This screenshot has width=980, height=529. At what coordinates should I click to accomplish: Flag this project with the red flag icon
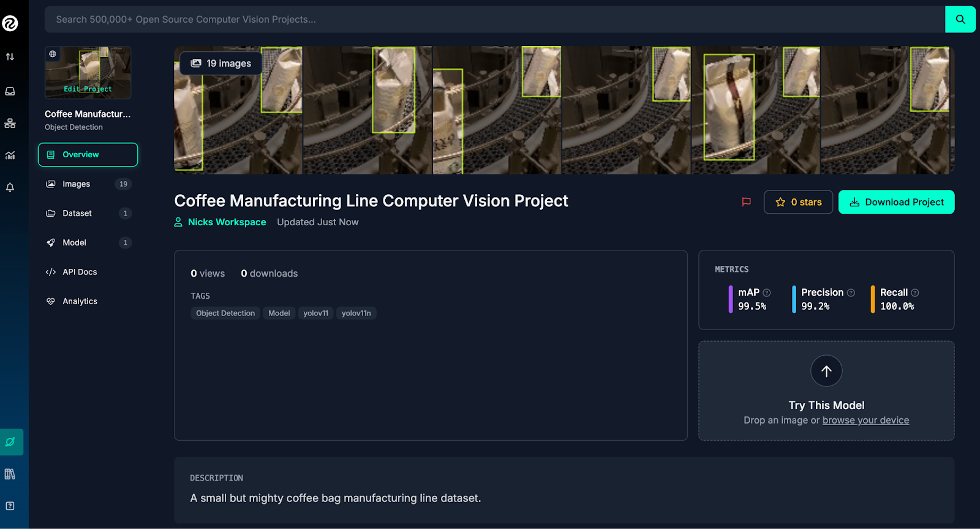pyautogui.click(x=746, y=202)
